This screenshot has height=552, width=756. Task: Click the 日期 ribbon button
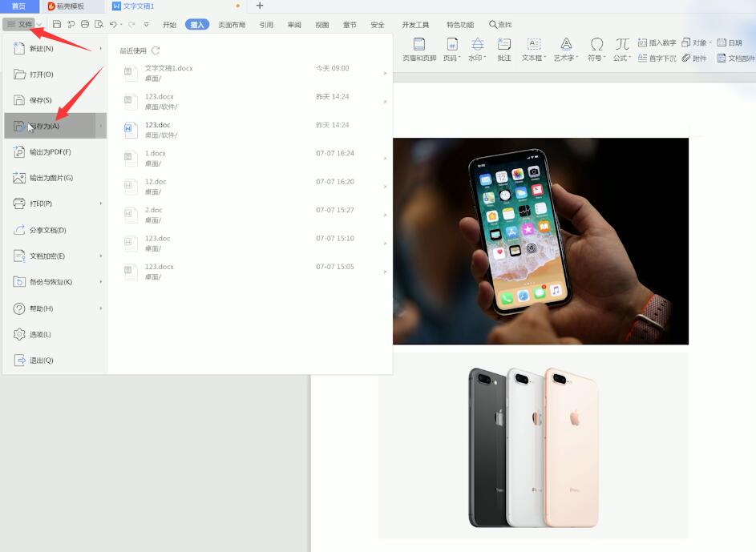point(730,43)
